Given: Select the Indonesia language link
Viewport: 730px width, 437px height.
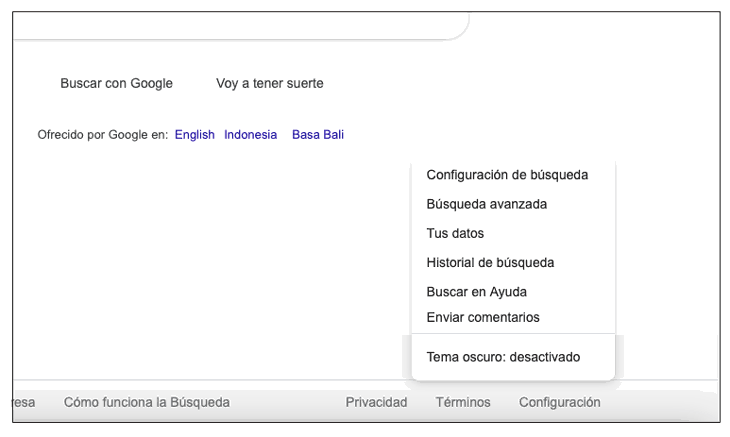Looking at the screenshot, I should [250, 134].
